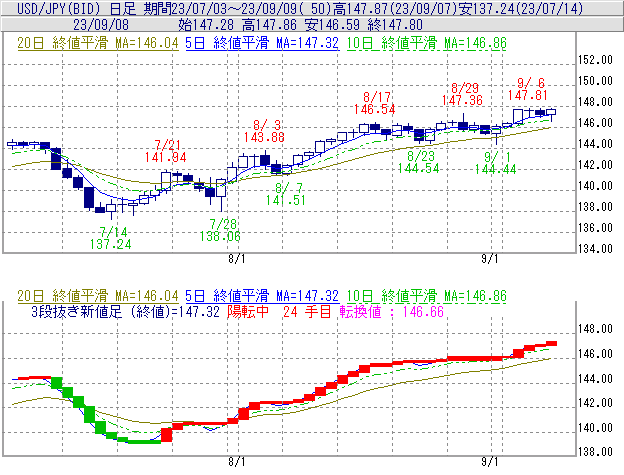Click the 5日 終値平滑 MA=147.32 label in top chart
624x475 pixels.
point(262,43)
